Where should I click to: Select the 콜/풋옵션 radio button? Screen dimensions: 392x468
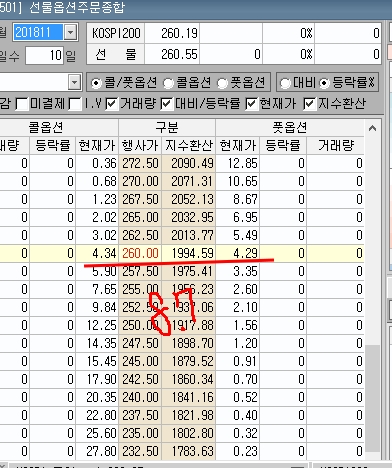(x=96, y=83)
